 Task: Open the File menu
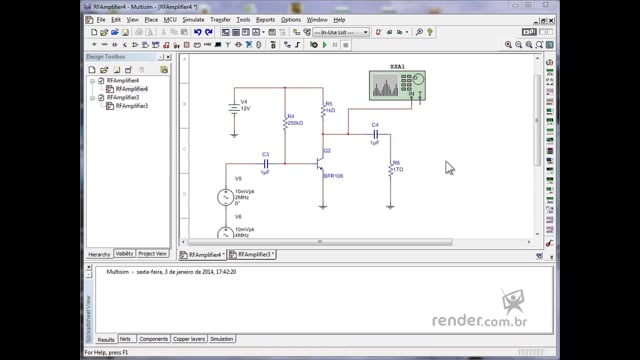(x=101, y=20)
